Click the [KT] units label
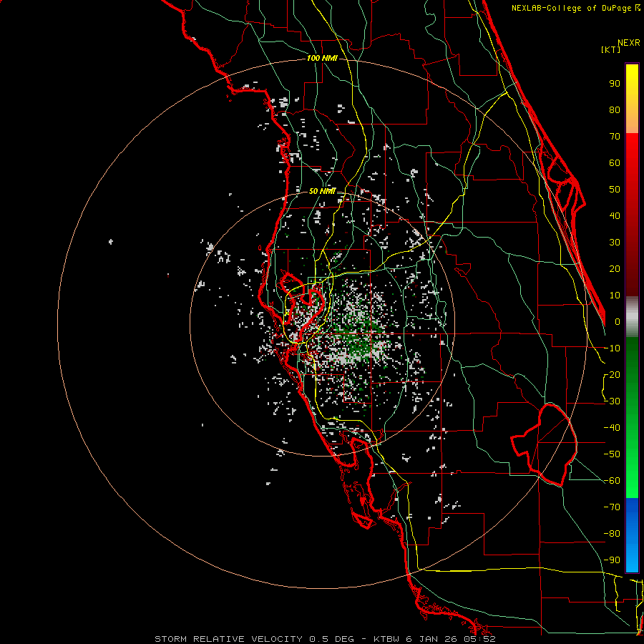The image size is (644, 644). click(x=611, y=49)
